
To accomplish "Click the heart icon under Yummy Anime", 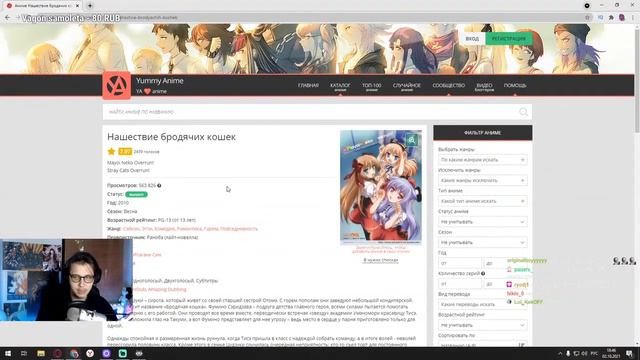I will click(147, 91).
